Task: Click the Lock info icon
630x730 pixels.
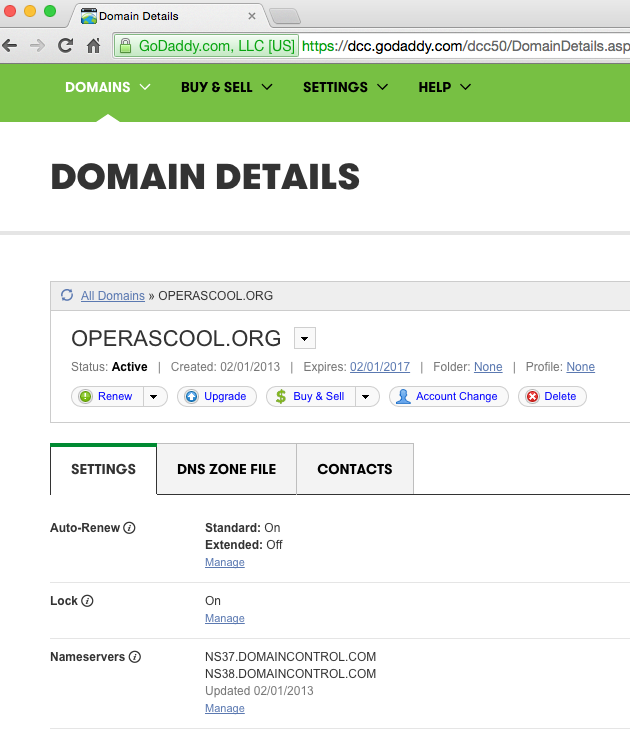Action: tap(87, 601)
